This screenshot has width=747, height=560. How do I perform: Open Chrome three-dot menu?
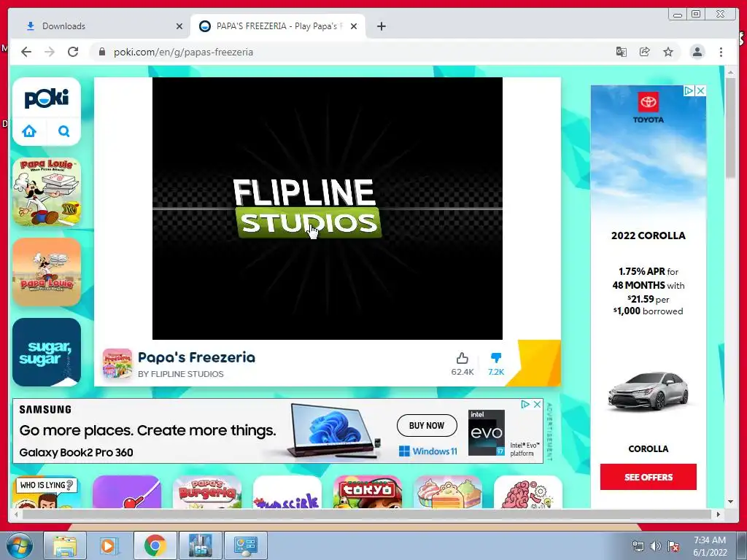(x=721, y=52)
